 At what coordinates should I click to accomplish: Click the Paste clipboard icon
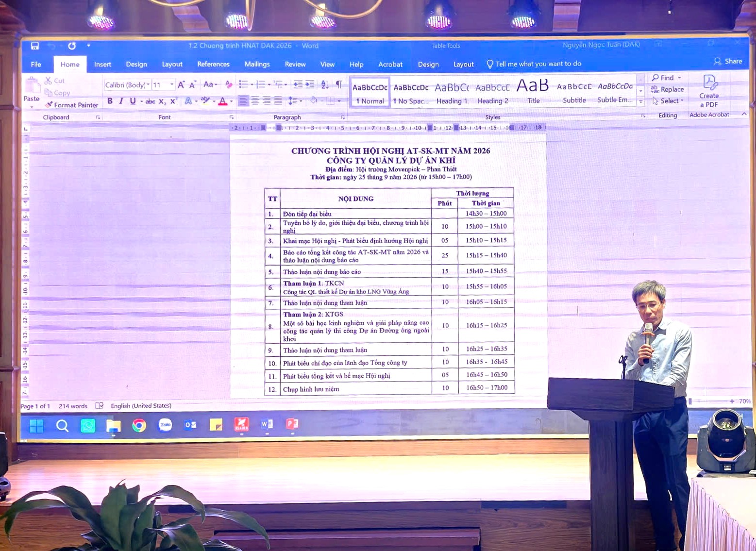point(32,85)
